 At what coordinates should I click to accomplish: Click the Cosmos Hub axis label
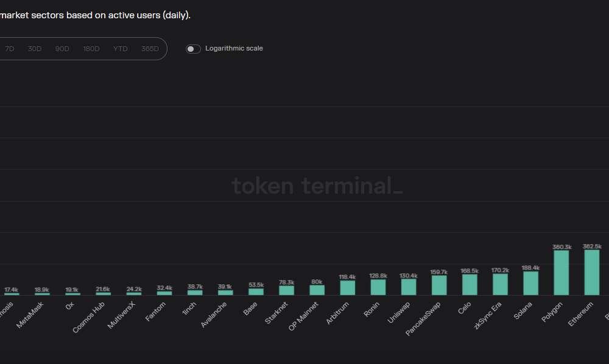[88, 317]
